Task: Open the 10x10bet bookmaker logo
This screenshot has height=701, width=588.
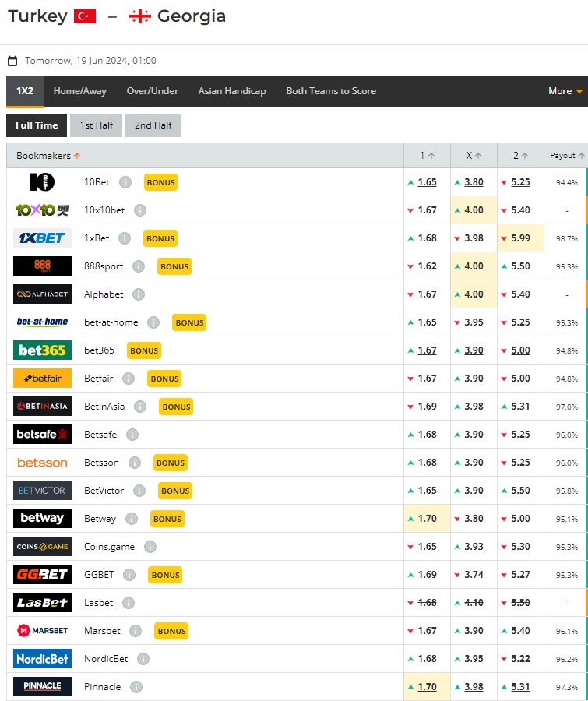Action: point(42,210)
